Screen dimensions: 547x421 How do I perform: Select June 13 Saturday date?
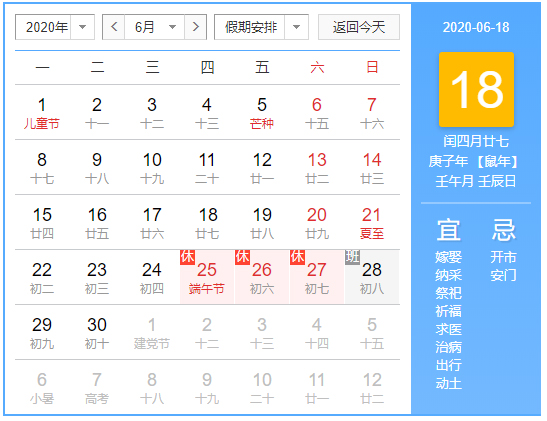[x=317, y=167]
